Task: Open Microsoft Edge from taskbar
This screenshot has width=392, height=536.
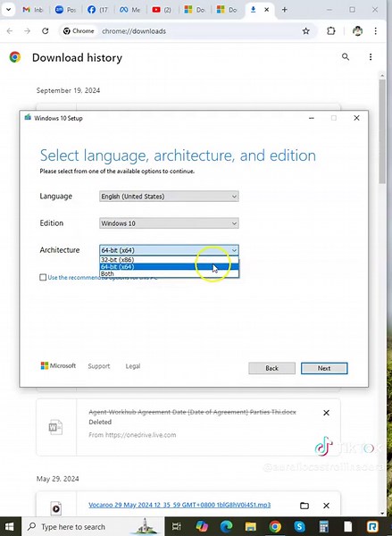Action: pyautogui.click(x=226, y=527)
